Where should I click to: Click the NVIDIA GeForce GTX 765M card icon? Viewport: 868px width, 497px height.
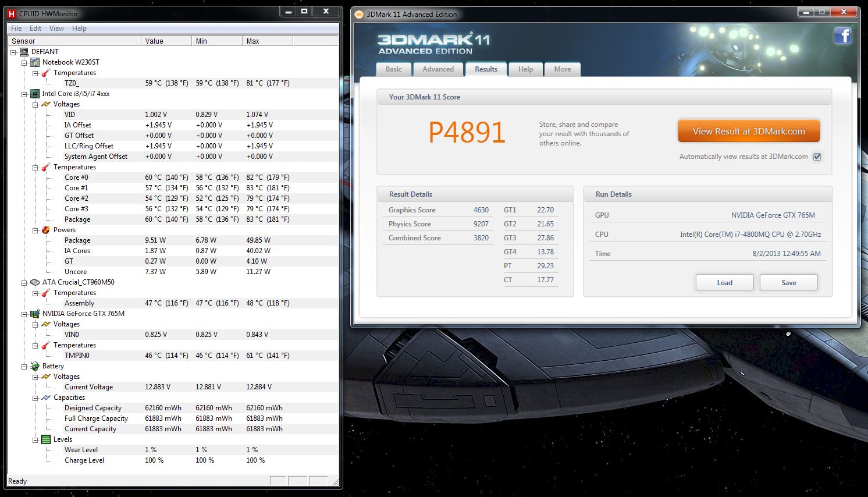pos(35,314)
